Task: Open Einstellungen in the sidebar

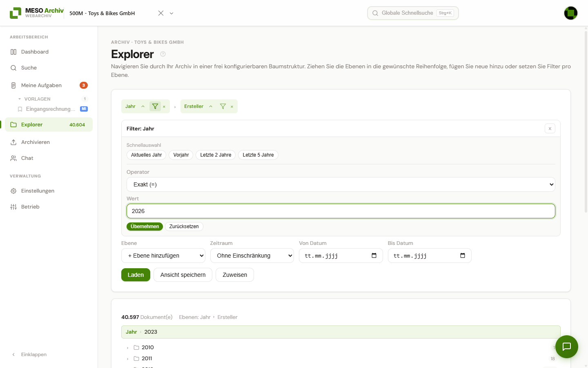Action: [49, 191]
